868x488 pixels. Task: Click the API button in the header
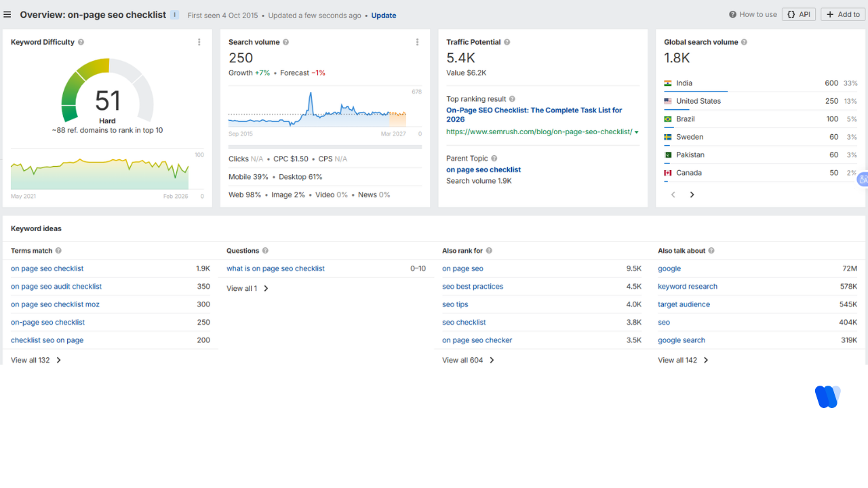pos(798,14)
